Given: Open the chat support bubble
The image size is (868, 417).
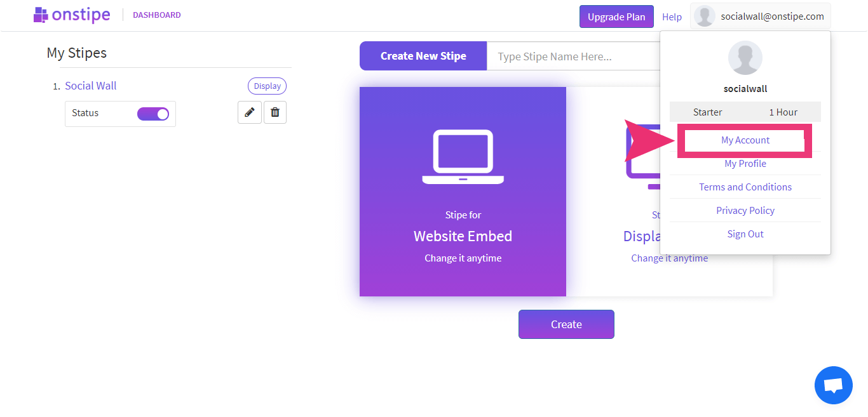Looking at the screenshot, I should coord(833,385).
